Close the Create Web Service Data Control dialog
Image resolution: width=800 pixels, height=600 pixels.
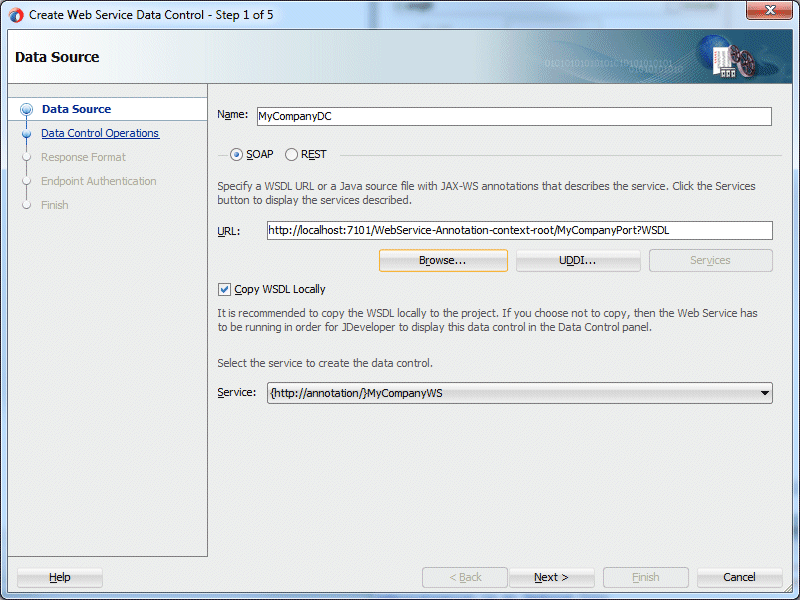tap(769, 10)
